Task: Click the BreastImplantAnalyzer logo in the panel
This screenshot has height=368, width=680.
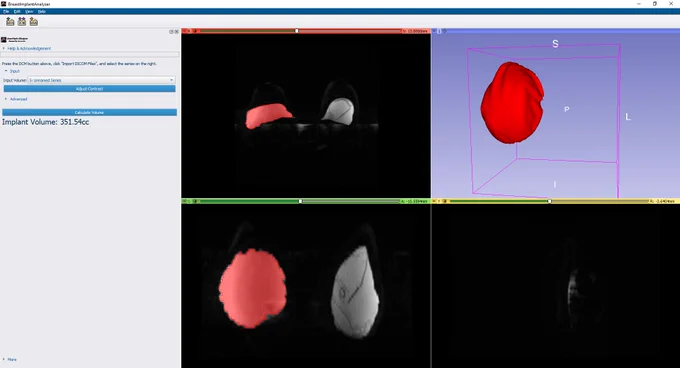Action: [14, 39]
